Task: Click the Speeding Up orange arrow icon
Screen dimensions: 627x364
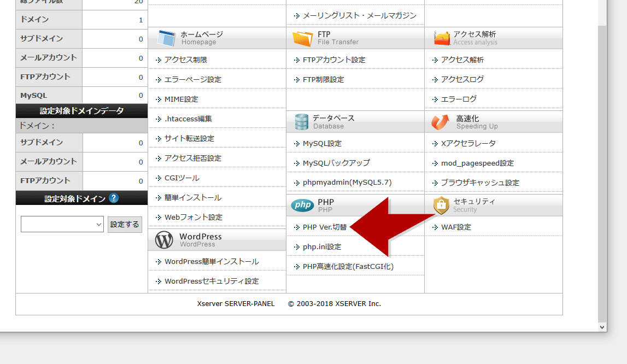Action: (x=440, y=122)
